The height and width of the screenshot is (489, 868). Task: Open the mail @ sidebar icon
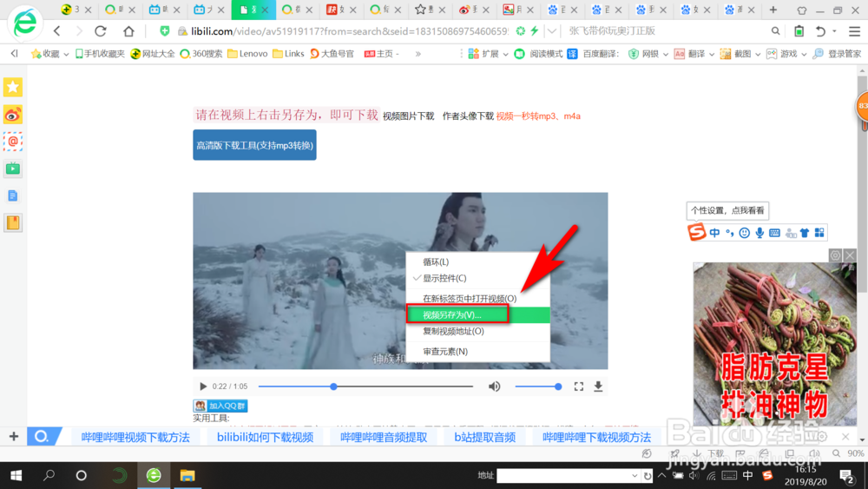[13, 142]
